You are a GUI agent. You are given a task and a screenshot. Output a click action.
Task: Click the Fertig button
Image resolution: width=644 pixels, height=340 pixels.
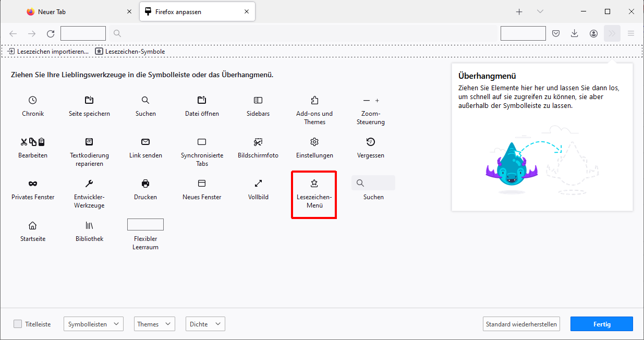click(x=601, y=324)
